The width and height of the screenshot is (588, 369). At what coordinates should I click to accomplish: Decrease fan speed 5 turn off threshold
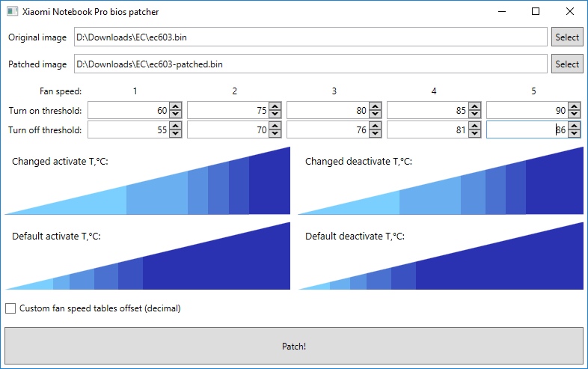[x=574, y=134]
